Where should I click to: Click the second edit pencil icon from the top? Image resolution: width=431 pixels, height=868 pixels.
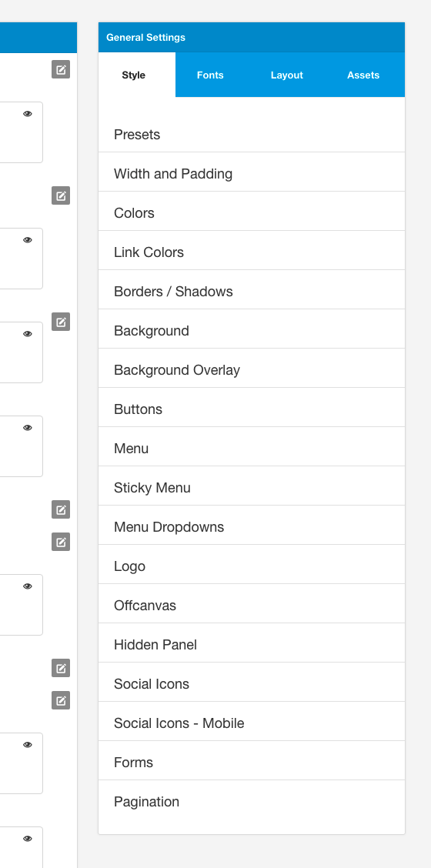tap(61, 195)
